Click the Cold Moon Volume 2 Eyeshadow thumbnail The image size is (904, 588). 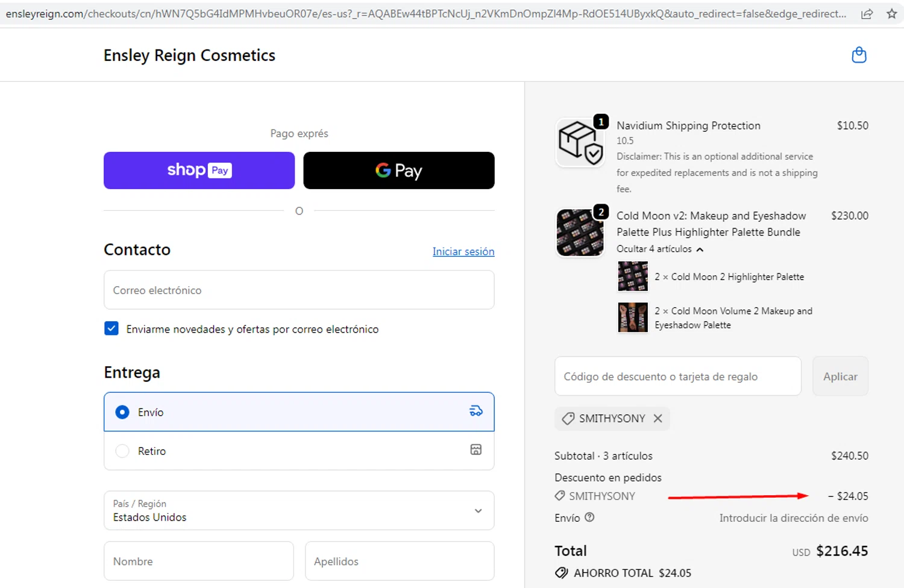click(633, 317)
